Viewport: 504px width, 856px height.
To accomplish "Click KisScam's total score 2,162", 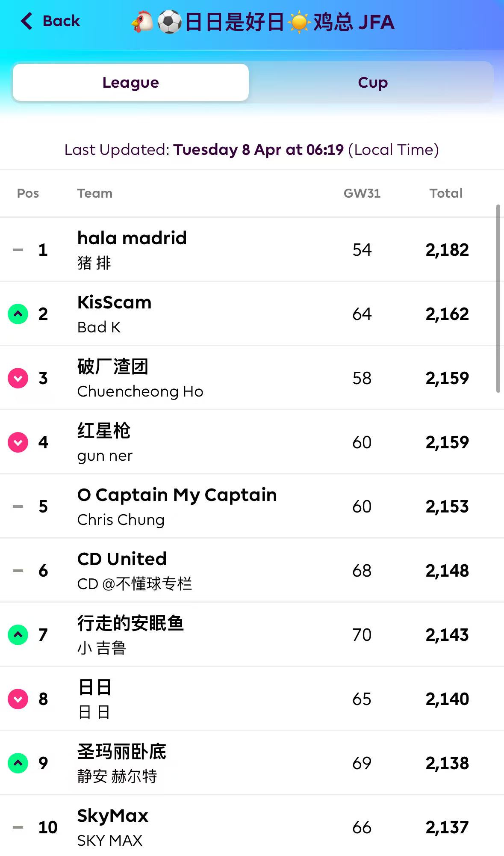I will point(447,314).
